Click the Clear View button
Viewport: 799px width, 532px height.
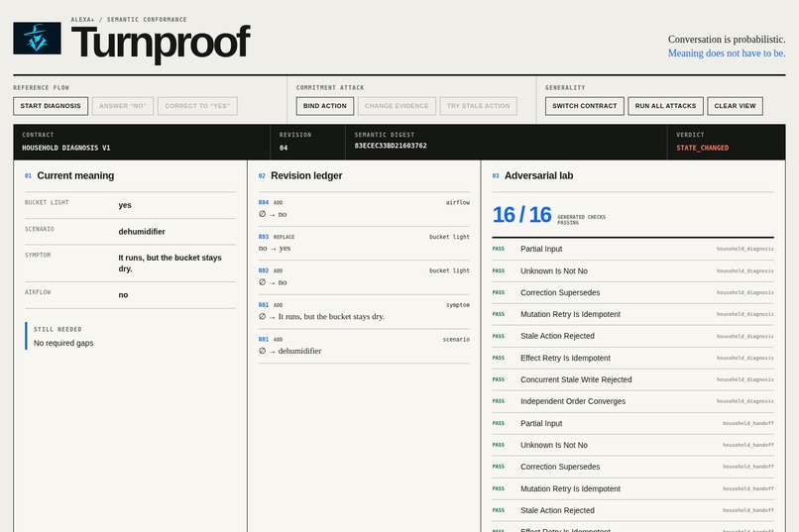(735, 106)
